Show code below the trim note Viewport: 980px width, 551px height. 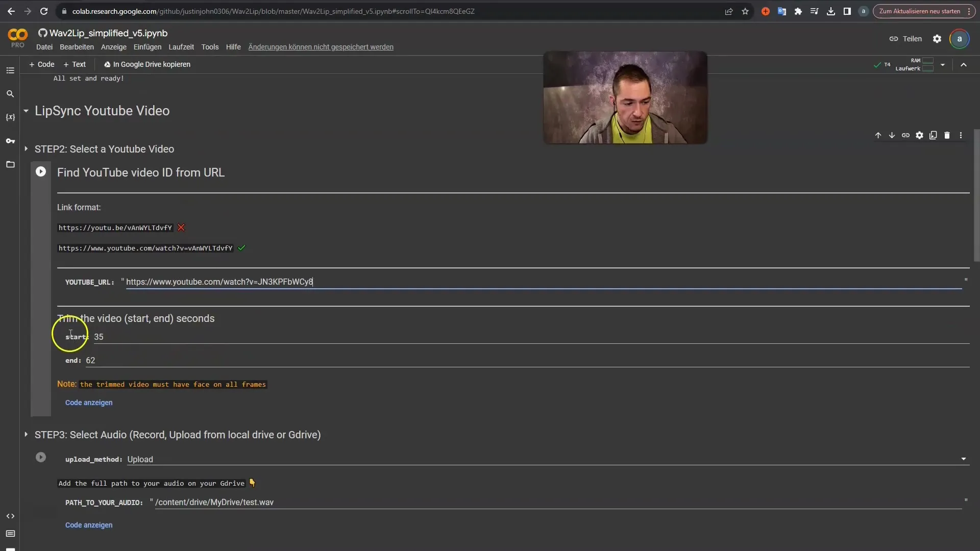point(89,403)
